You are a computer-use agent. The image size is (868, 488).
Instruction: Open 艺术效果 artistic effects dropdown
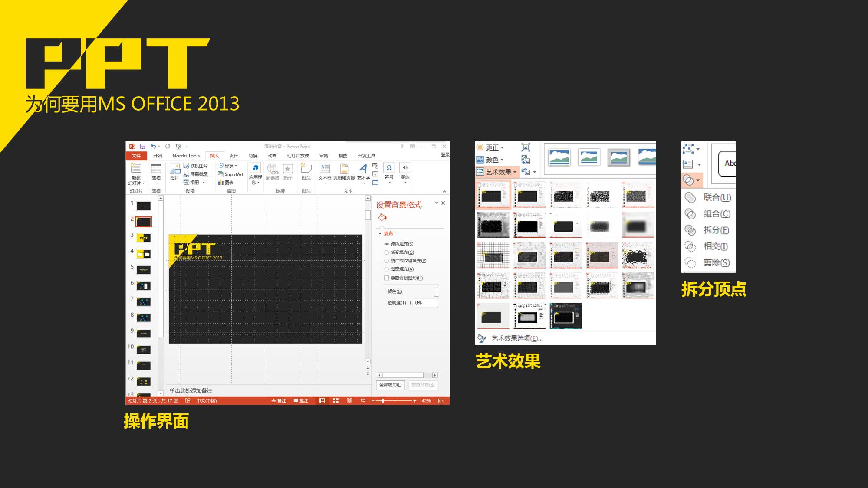(497, 172)
